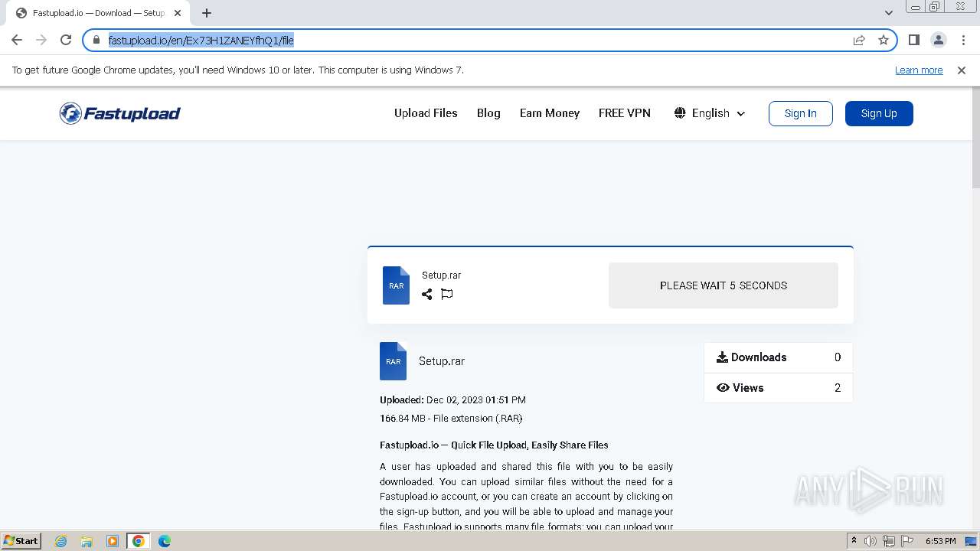The width and height of the screenshot is (980, 551).
Task: Open the Blog navigation link
Action: (x=488, y=113)
